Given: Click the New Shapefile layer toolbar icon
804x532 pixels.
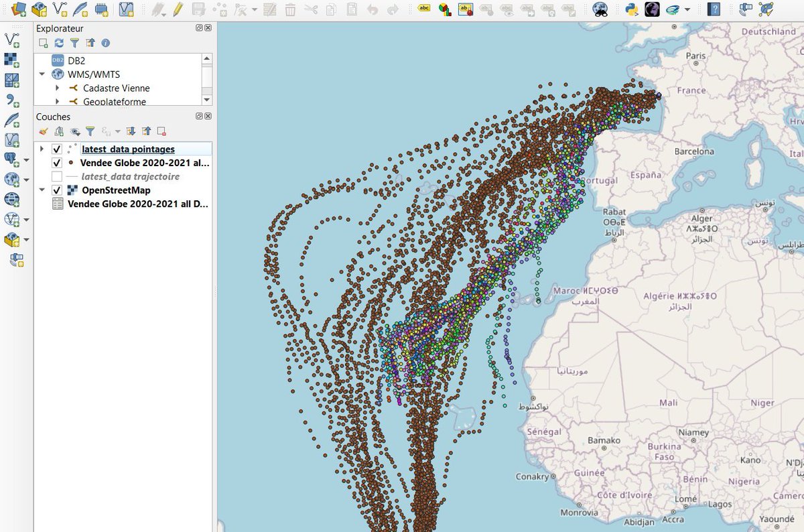Looking at the screenshot, I should [x=60, y=9].
